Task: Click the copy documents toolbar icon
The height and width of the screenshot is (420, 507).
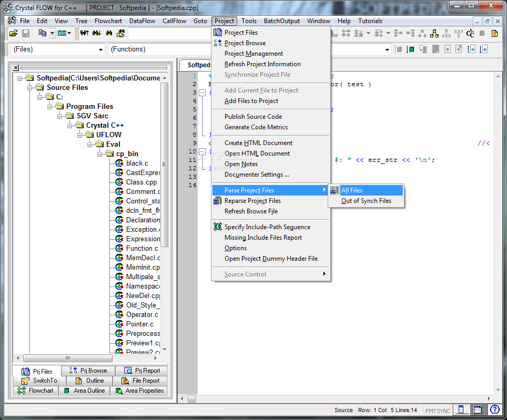Action: [42, 33]
